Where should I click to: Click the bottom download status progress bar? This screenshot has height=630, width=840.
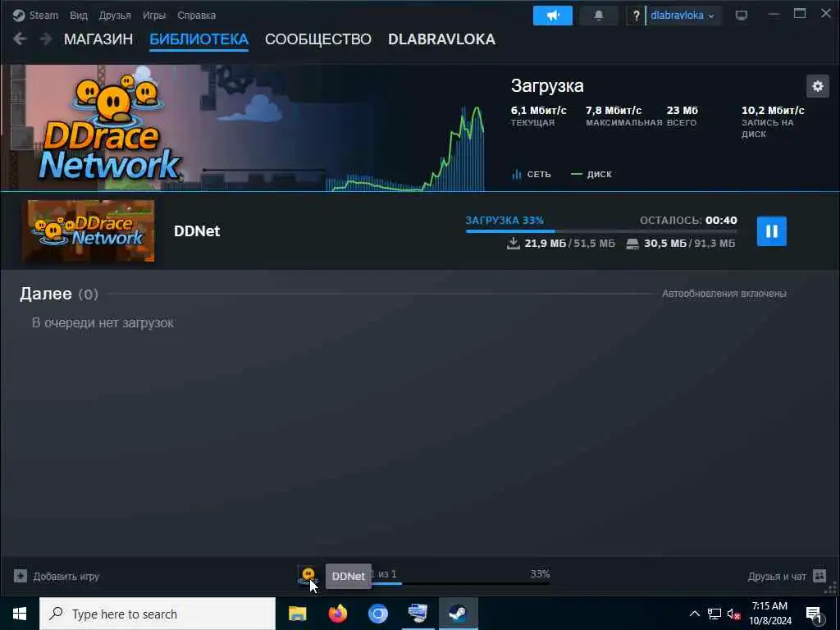pyautogui.click(x=461, y=583)
